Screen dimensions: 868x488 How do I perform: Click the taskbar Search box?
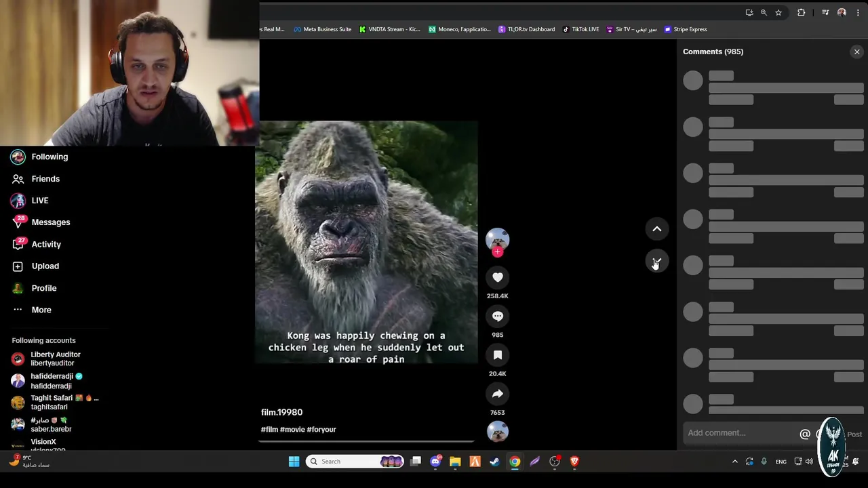[355, 462]
